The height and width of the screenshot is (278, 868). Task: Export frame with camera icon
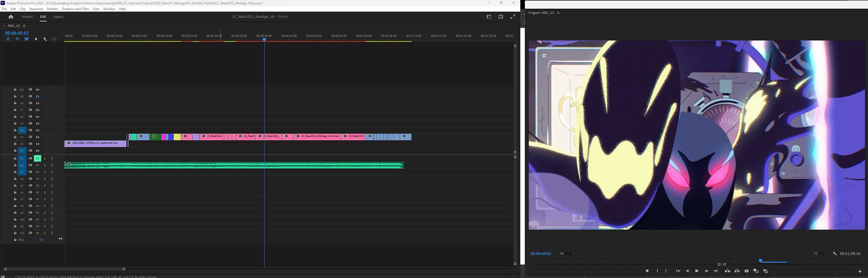(x=746, y=271)
